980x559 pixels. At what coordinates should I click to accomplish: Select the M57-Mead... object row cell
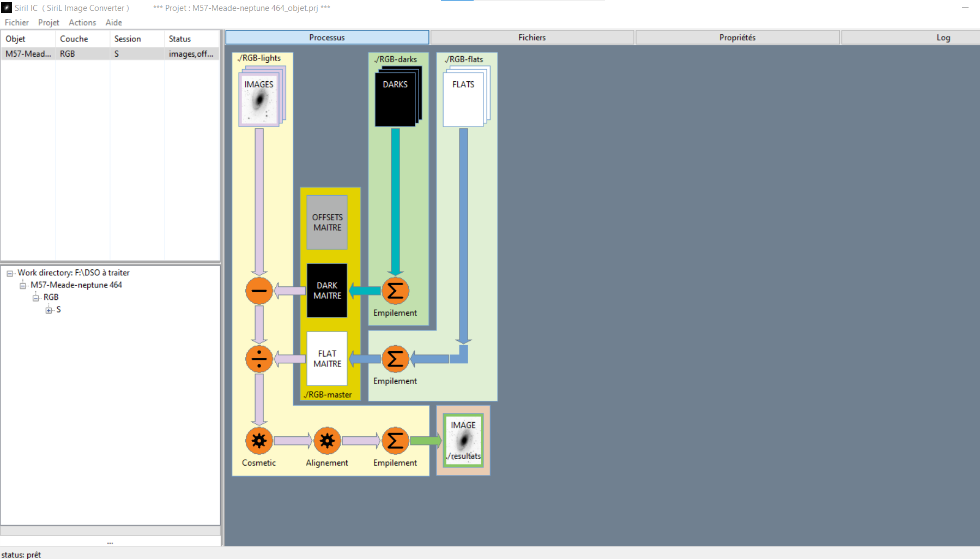(x=28, y=53)
